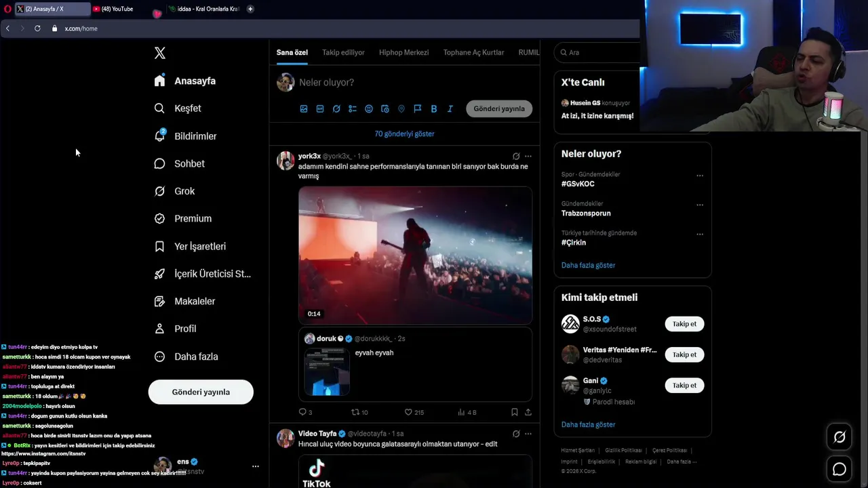
Task: Open Makaleler articles page
Action: 184,301
